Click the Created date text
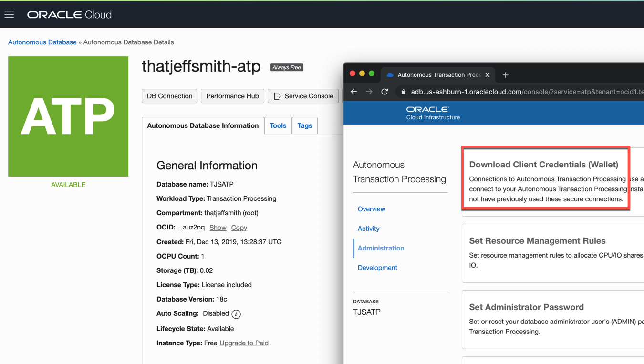Screen dimensions: 644x364 219,242
